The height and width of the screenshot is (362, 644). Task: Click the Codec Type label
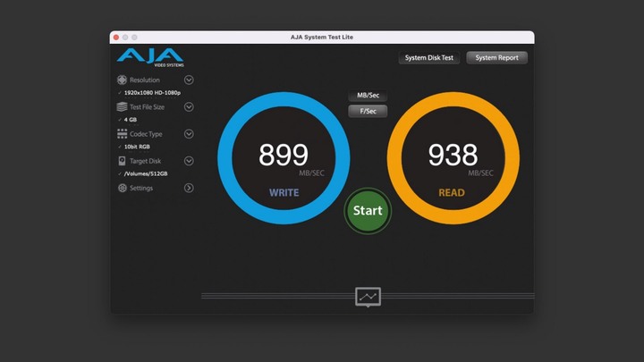click(146, 134)
